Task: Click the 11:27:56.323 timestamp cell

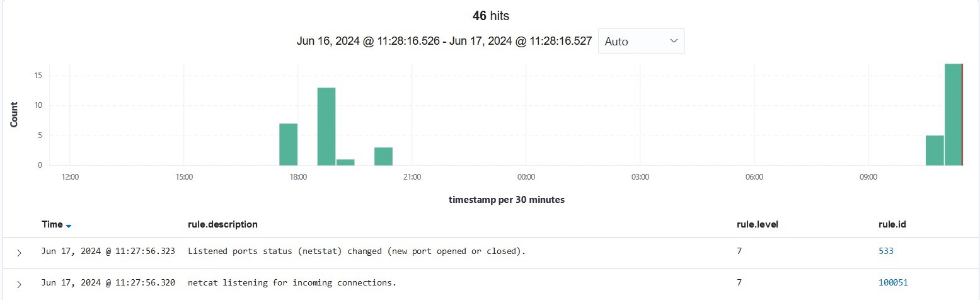Action: [108, 251]
